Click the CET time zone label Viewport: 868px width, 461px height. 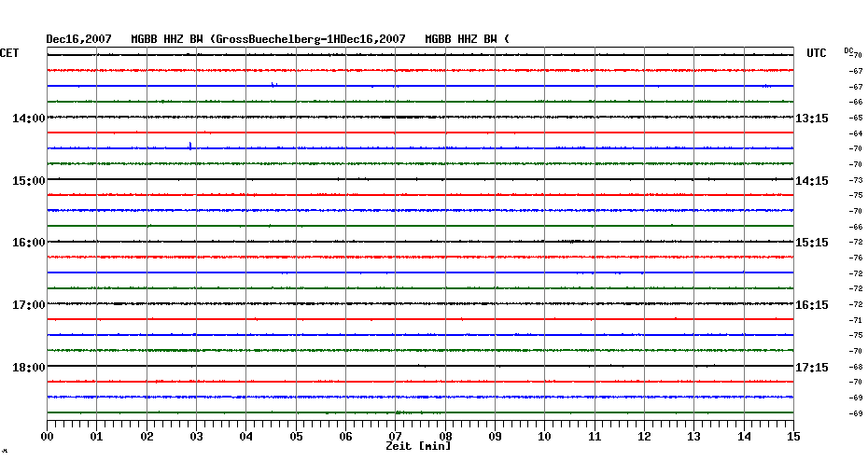[x=9, y=53]
